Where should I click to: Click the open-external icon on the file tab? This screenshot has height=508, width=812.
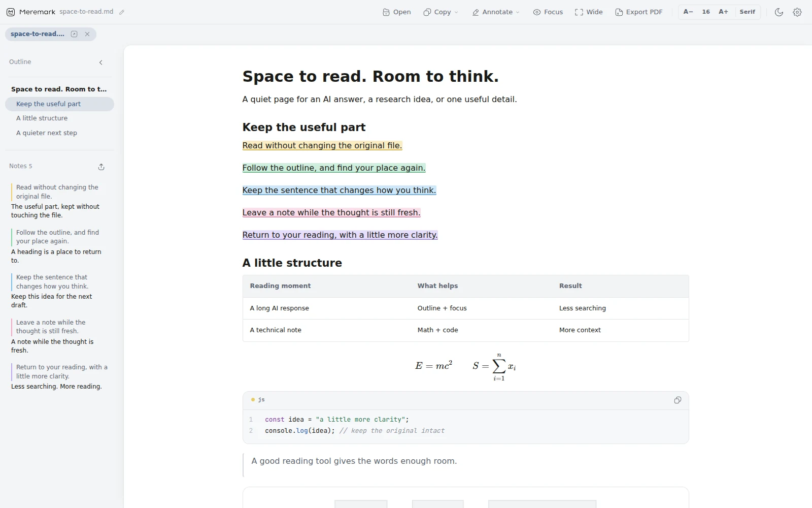74,34
